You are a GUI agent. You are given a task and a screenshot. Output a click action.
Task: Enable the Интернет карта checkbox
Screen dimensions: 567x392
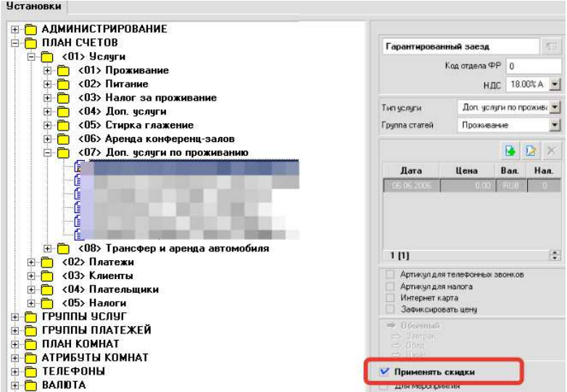point(391,298)
